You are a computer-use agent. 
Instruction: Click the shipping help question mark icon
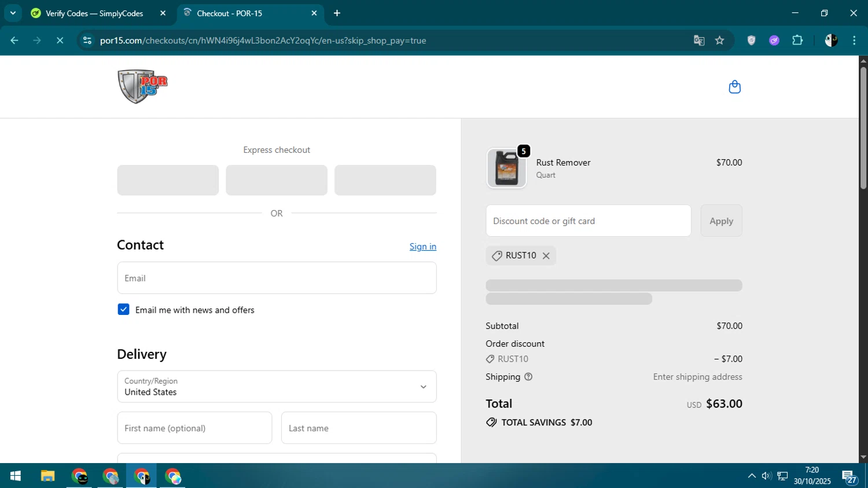point(528,377)
